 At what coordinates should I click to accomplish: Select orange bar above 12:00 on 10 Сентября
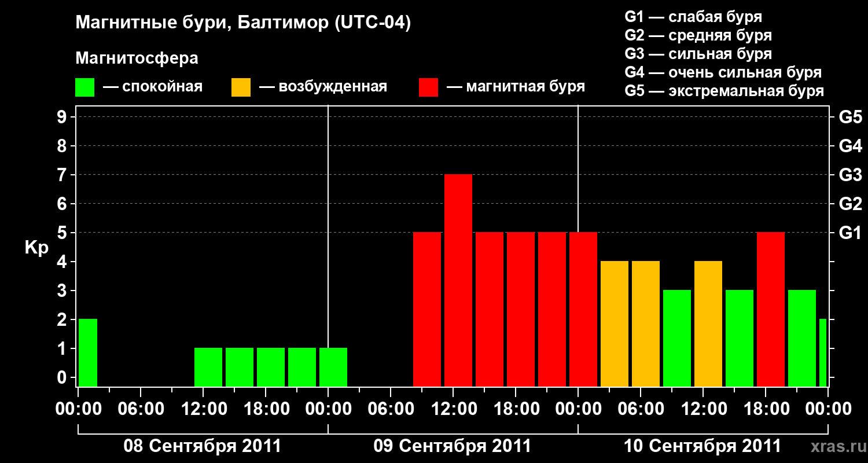pyautogui.click(x=708, y=324)
